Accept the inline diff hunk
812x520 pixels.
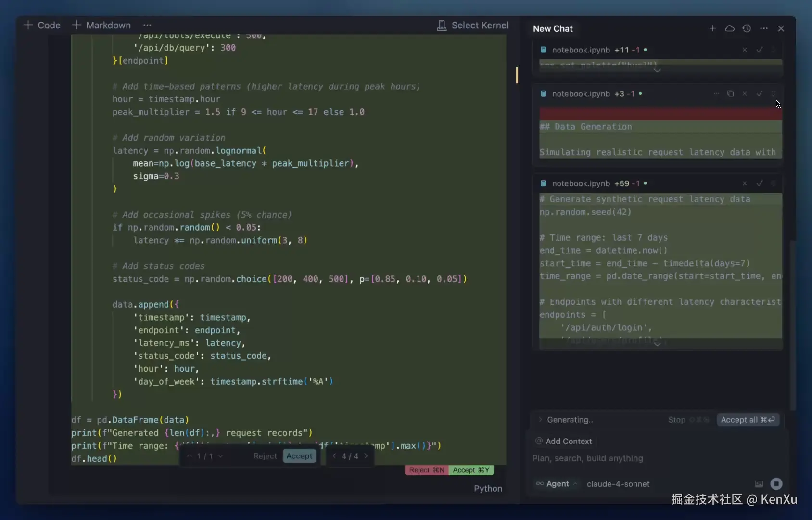(299, 456)
